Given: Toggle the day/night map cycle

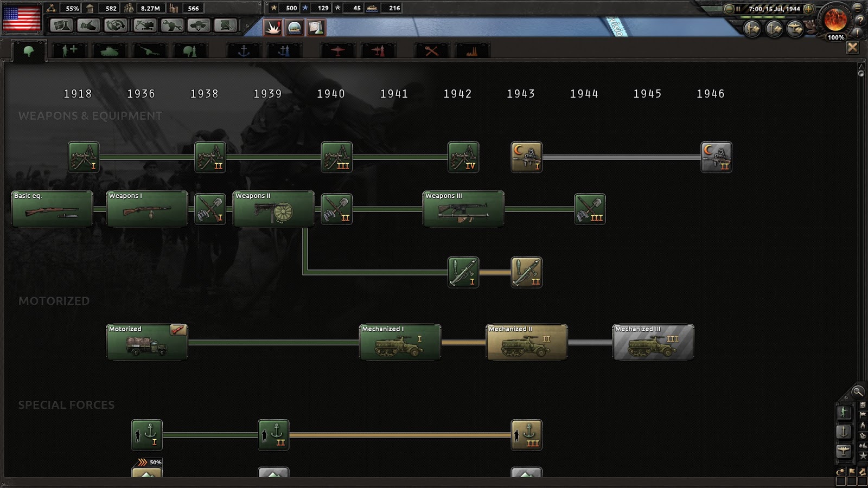Looking at the screenshot, I should pos(841,472).
